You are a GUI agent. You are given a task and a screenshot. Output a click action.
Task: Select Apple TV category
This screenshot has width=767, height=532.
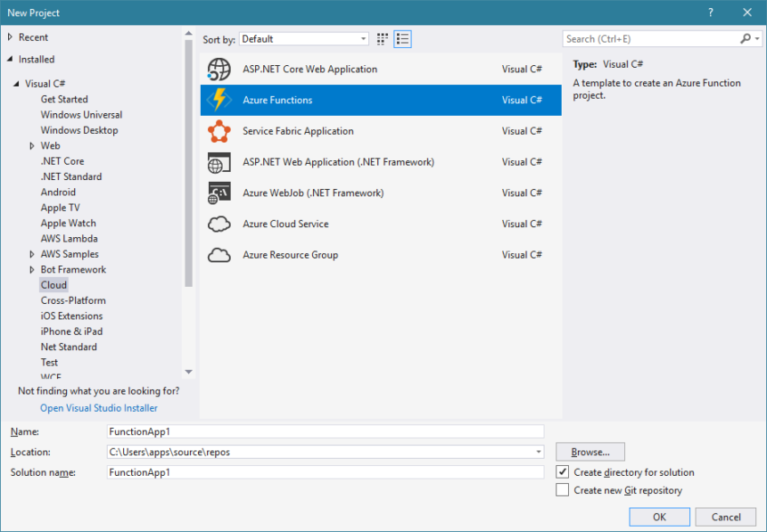click(x=60, y=208)
